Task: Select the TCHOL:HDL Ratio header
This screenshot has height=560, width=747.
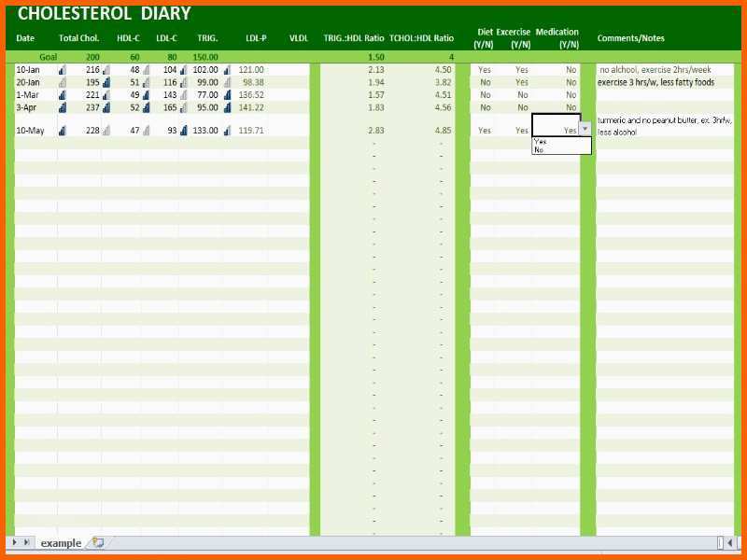Action: (x=422, y=38)
